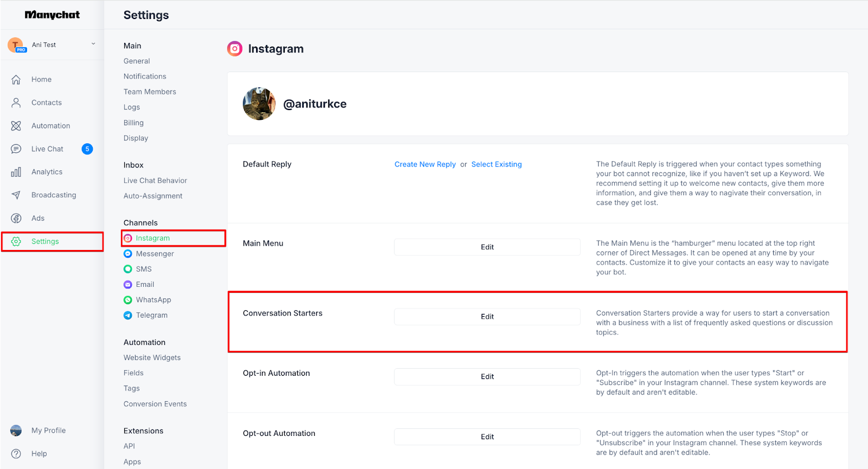Click the Live Chat speech bubble icon
Image resolution: width=868 pixels, height=469 pixels.
coord(16,149)
